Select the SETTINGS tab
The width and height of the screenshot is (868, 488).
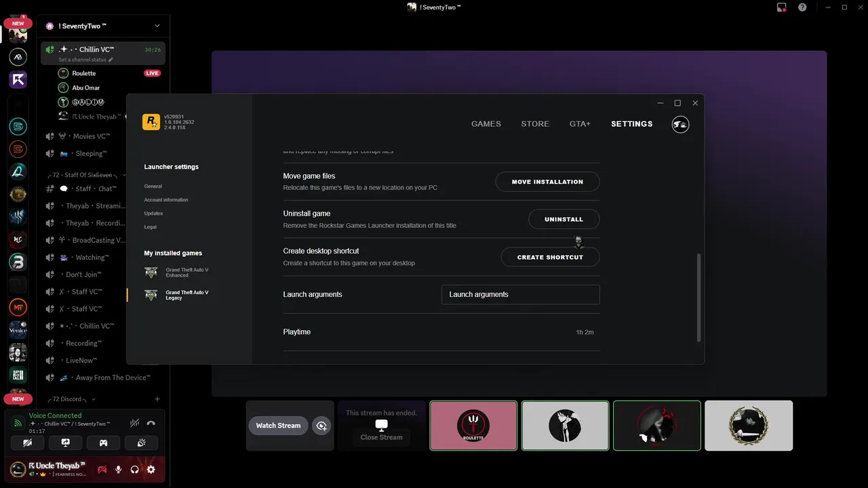click(x=632, y=124)
